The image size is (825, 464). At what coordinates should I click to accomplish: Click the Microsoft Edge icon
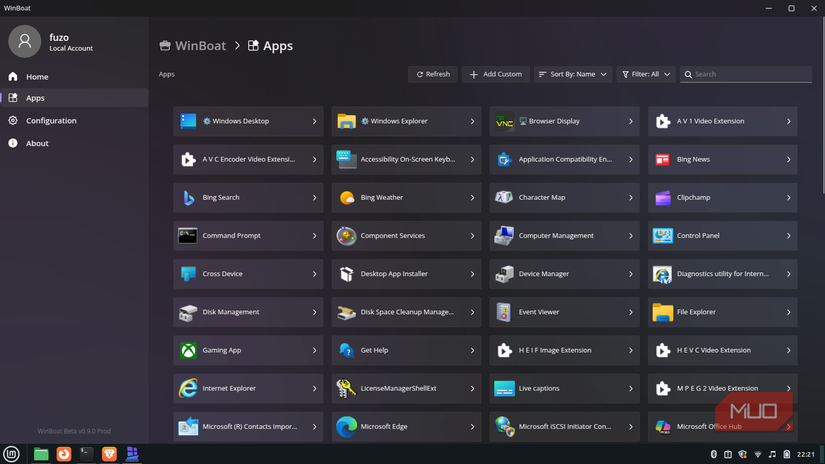(x=346, y=427)
